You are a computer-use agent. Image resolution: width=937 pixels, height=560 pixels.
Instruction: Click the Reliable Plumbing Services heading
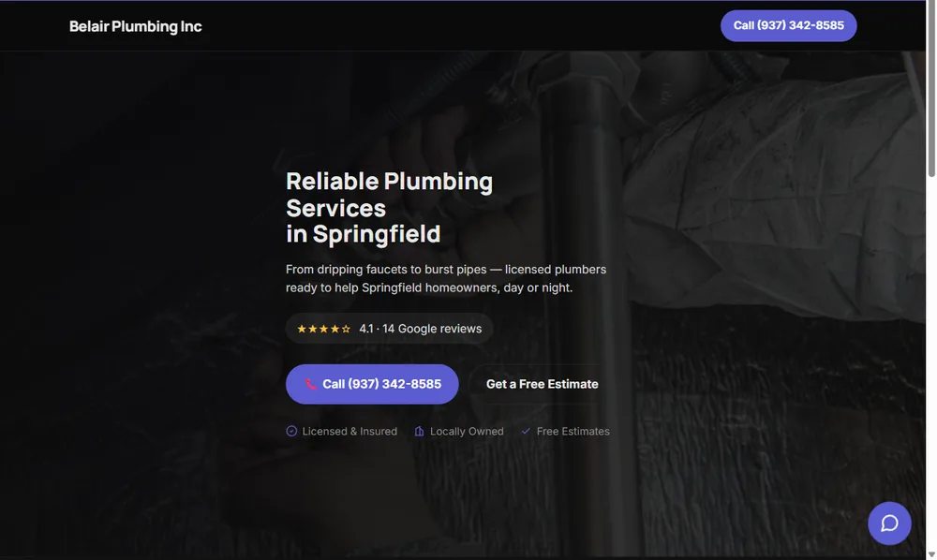(389, 208)
